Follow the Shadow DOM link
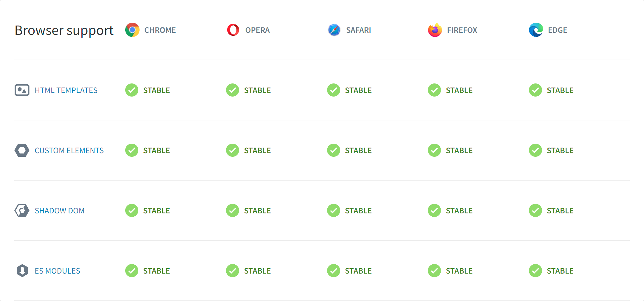 click(x=60, y=211)
